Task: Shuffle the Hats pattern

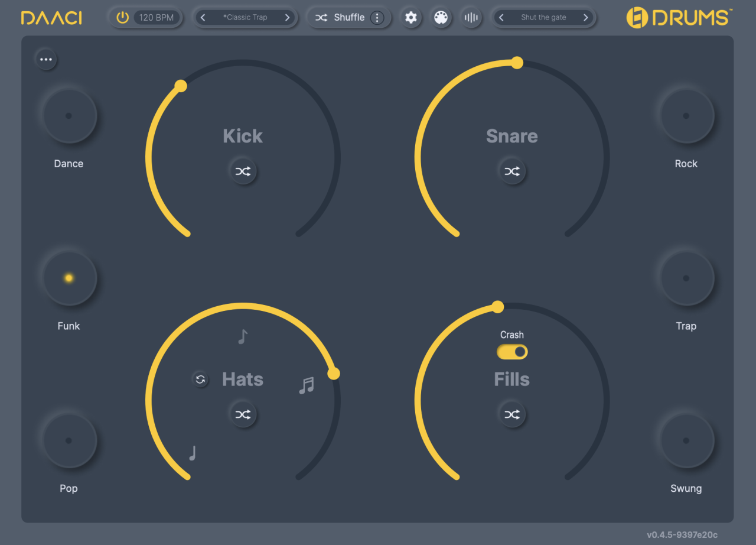Action: 243,414
